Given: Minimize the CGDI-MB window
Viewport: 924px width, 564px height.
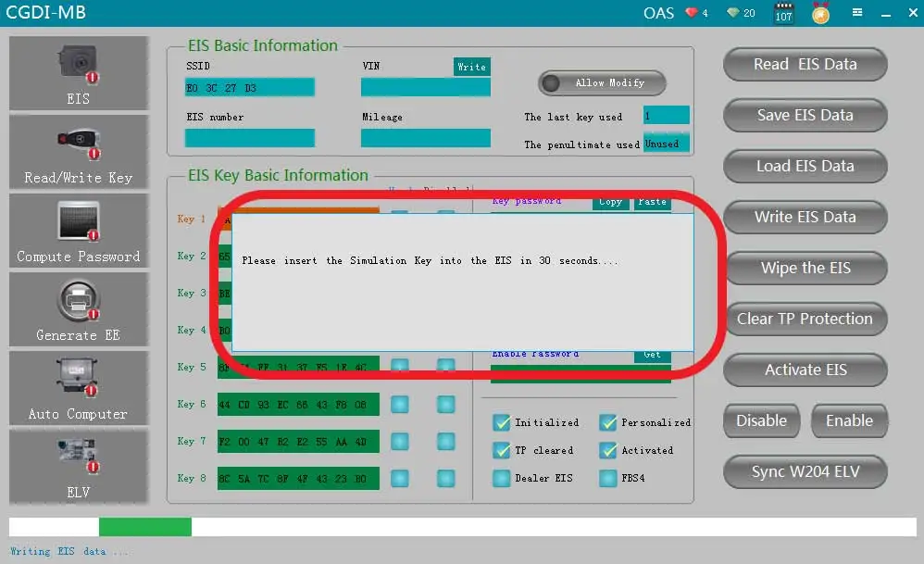Looking at the screenshot, I should pos(886,13).
